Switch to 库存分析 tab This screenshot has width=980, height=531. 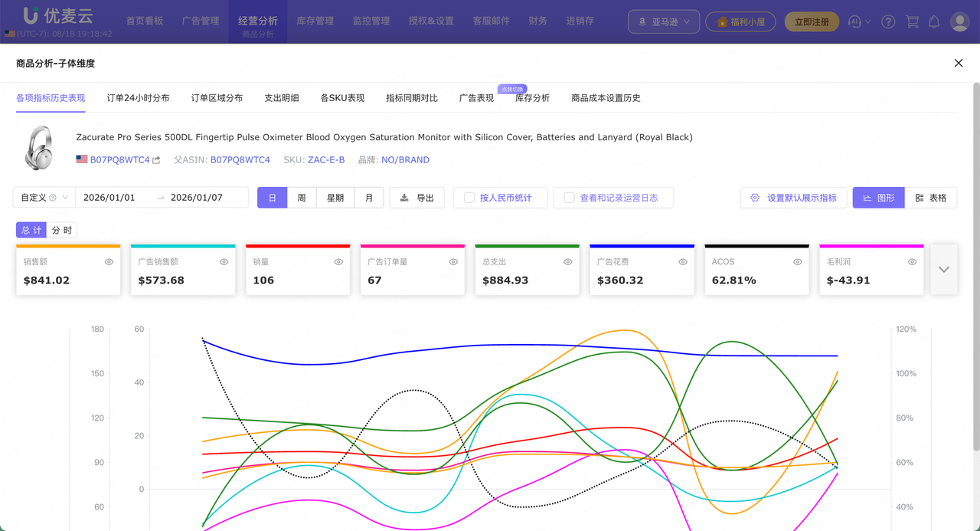pyautogui.click(x=532, y=98)
